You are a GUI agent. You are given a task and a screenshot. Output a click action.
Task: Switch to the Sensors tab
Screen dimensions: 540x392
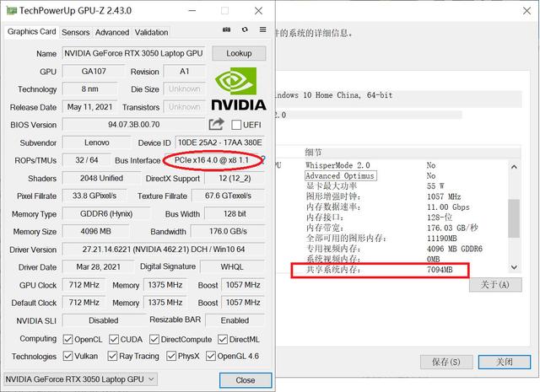tap(75, 32)
